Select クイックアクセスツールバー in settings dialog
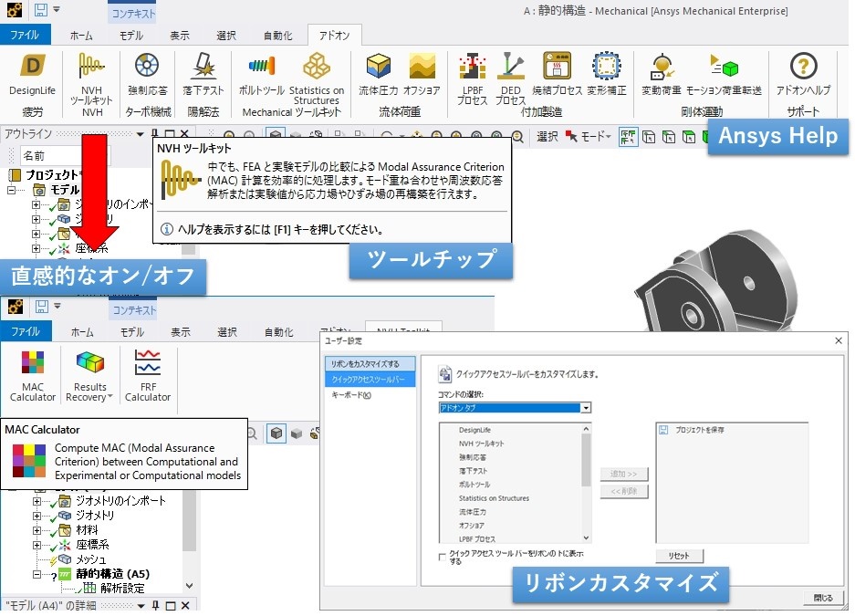This screenshot has height=616, width=855. pos(370,379)
